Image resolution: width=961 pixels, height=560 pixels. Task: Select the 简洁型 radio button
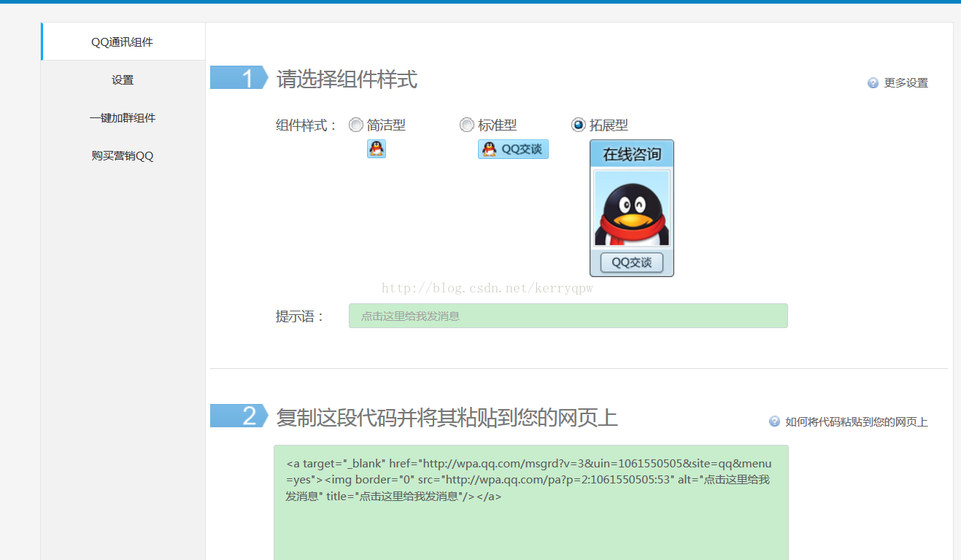(x=356, y=125)
